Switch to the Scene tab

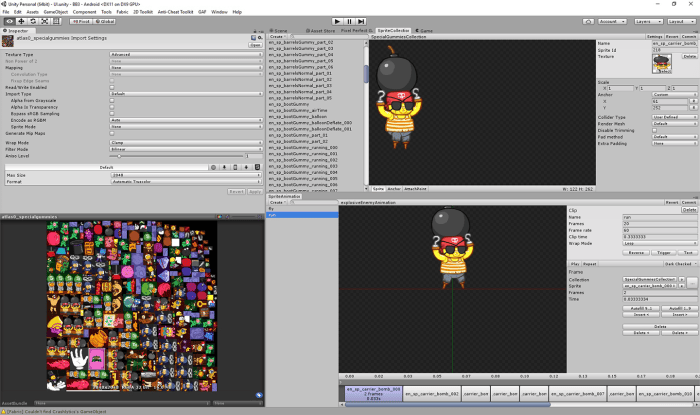point(279,31)
